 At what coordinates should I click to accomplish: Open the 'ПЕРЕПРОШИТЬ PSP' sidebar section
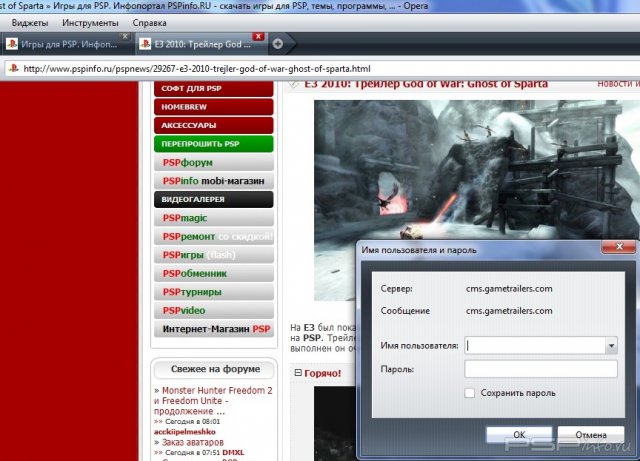pyautogui.click(x=214, y=144)
